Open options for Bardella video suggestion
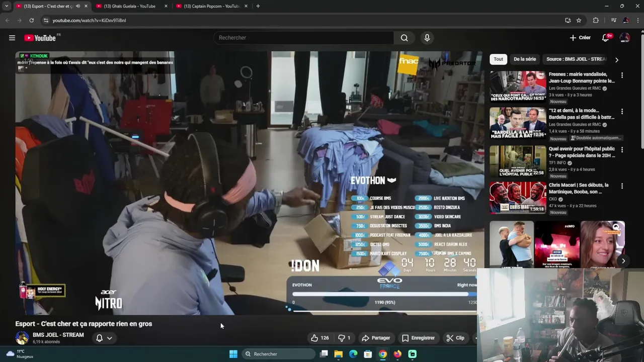 pyautogui.click(x=622, y=111)
